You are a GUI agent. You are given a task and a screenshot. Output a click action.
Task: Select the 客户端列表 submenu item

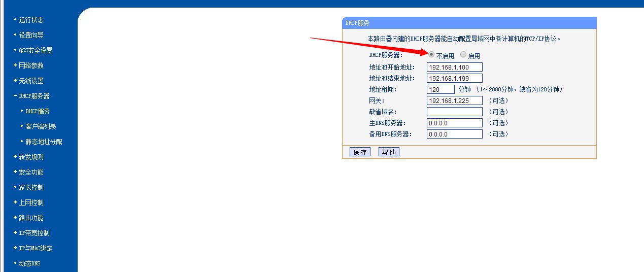tap(41, 126)
